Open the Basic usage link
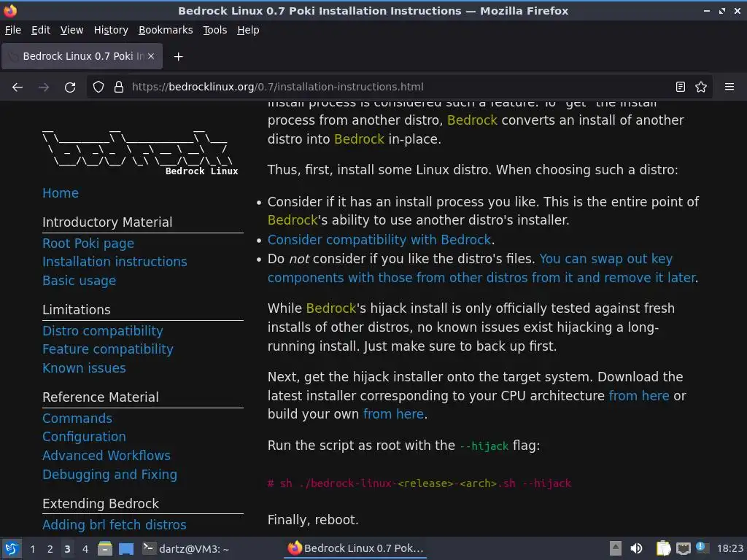Image resolution: width=747 pixels, height=560 pixels. 79,281
